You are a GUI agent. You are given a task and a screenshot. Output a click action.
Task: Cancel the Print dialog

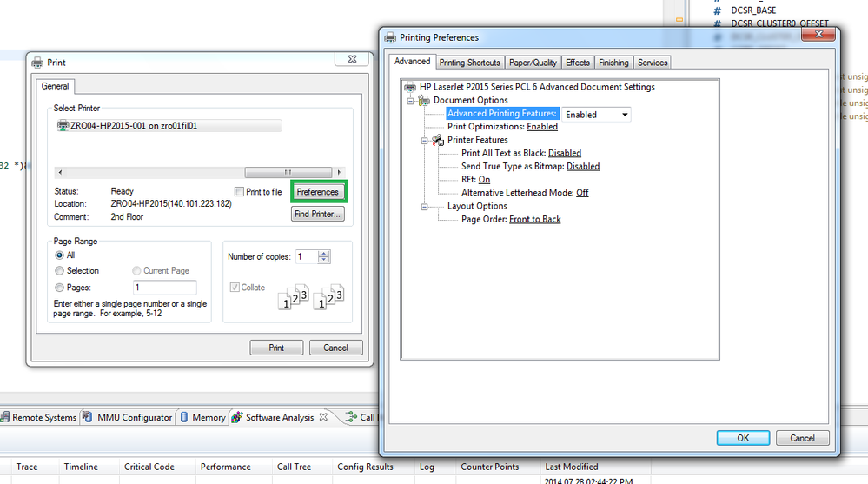(x=335, y=348)
